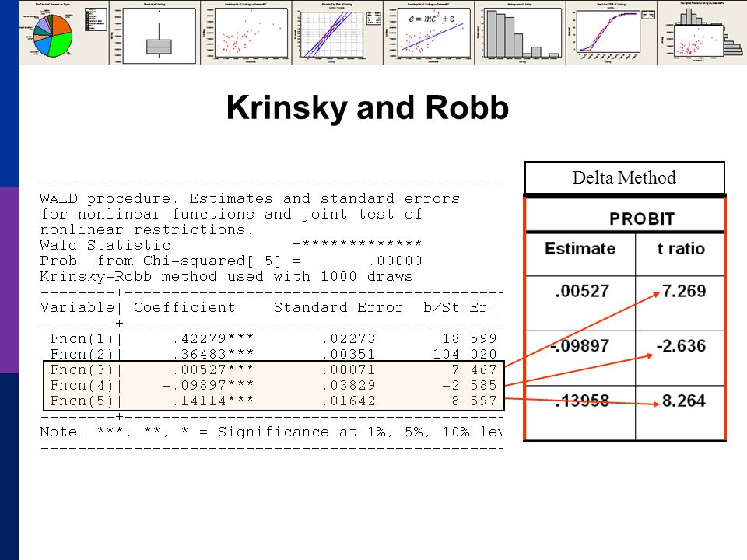The height and width of the screenshot is (560, 747).
Task: Click the t ratio value 7.269
Action: (684, 291)
